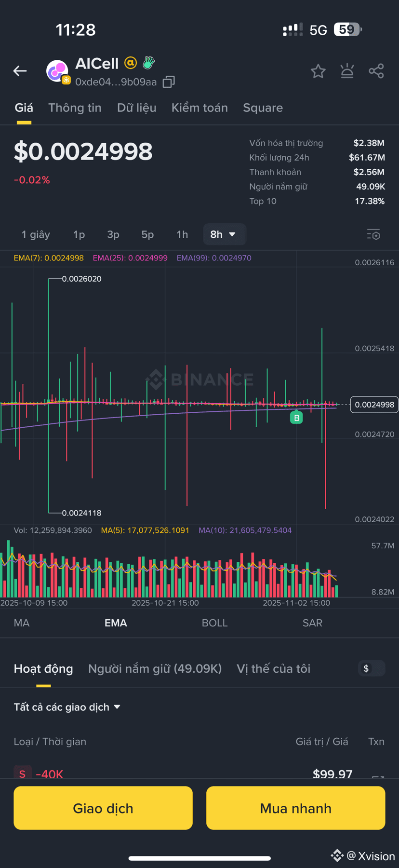Tap the green B buy marker
The image size is (399, 868).
click(296, 418)
